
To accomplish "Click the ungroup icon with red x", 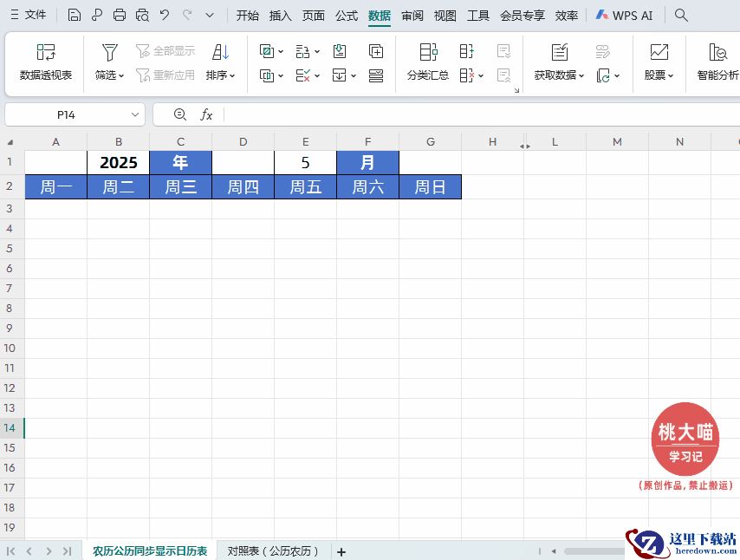I will tap(466, 75).
